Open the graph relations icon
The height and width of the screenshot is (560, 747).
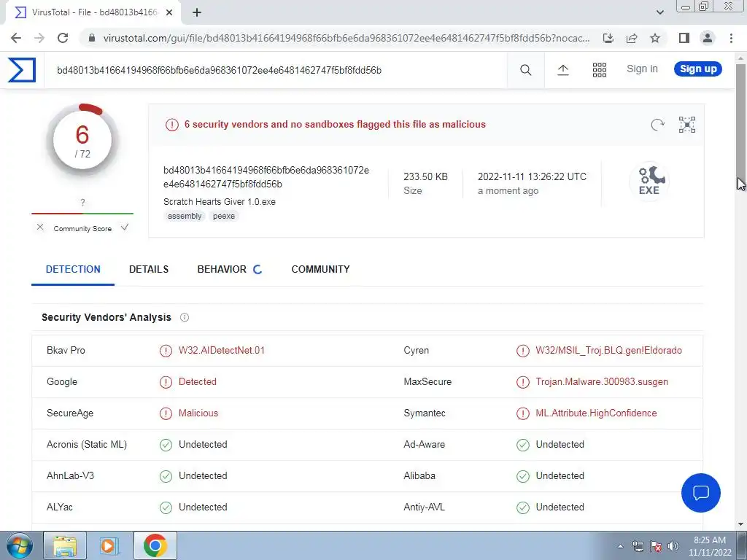687,124
